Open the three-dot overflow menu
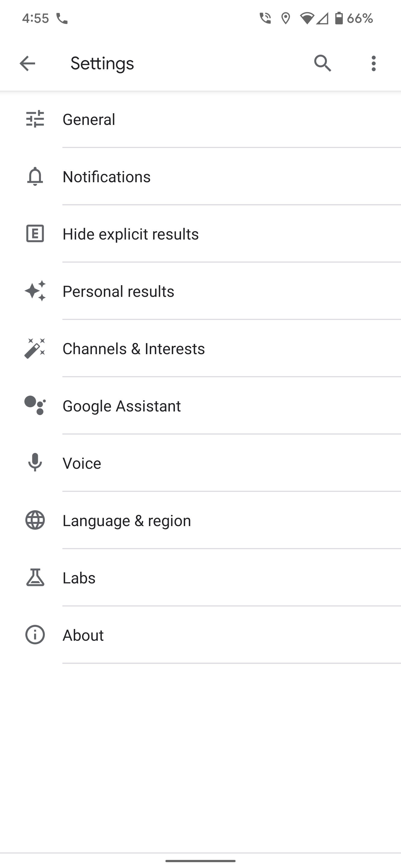This screenshot has height=868, width=401. [x=373, y=63]
